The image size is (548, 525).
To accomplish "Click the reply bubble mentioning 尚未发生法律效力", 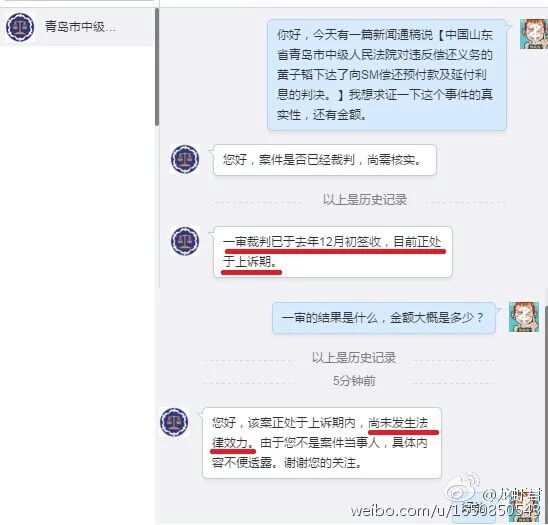I will pyautogui.click(x=322, y=443).
